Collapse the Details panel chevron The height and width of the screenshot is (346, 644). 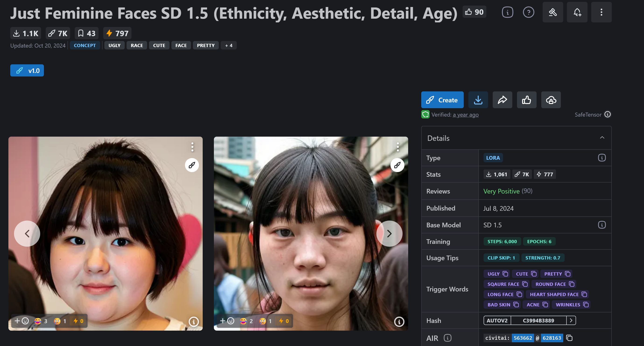coord(602,138)
